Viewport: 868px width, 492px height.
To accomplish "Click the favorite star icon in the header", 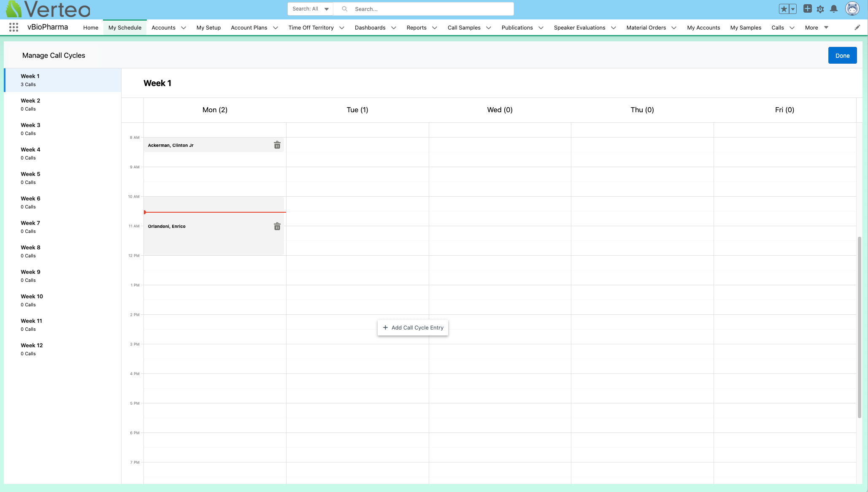I will tap(784, 8).
